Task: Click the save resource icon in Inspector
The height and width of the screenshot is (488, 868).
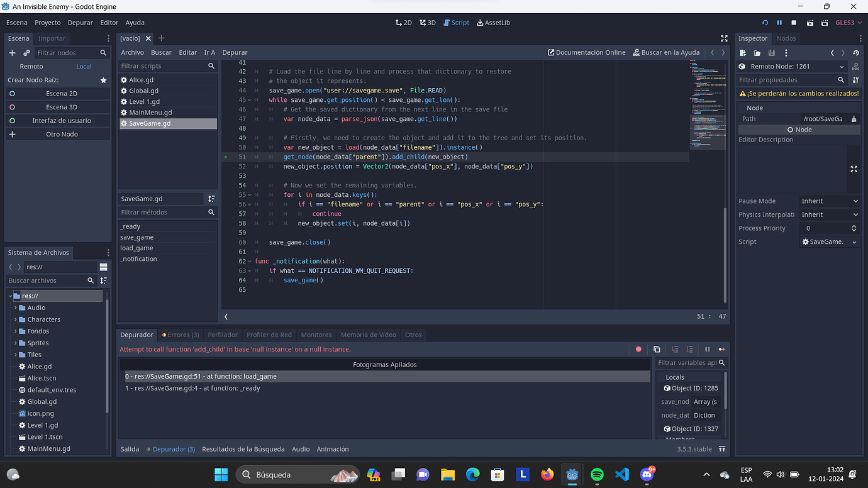Action: click(x=771, y=53)
